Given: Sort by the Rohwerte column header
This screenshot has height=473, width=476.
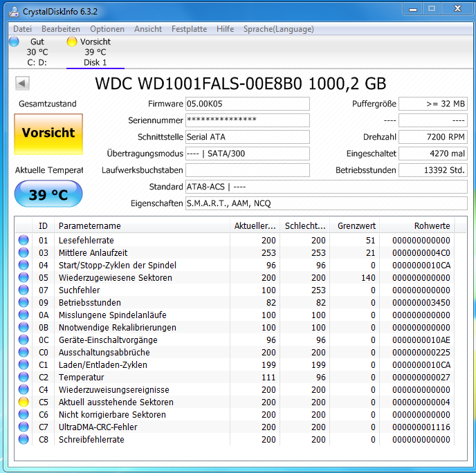Looking at the screenshot, I should 417,225.
